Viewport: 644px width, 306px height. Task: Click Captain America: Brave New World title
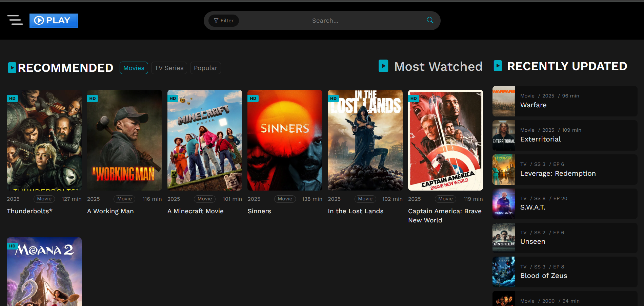tap(445, 216)
